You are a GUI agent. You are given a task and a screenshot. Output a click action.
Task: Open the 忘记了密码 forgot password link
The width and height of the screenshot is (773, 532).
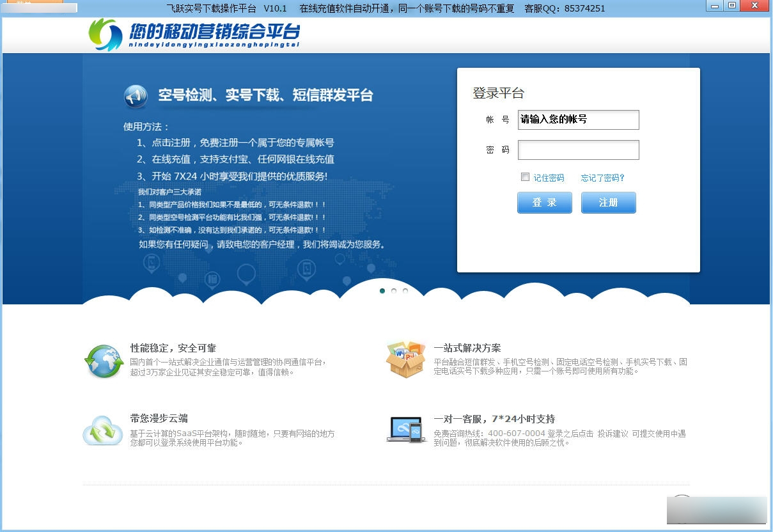(602, 178)
